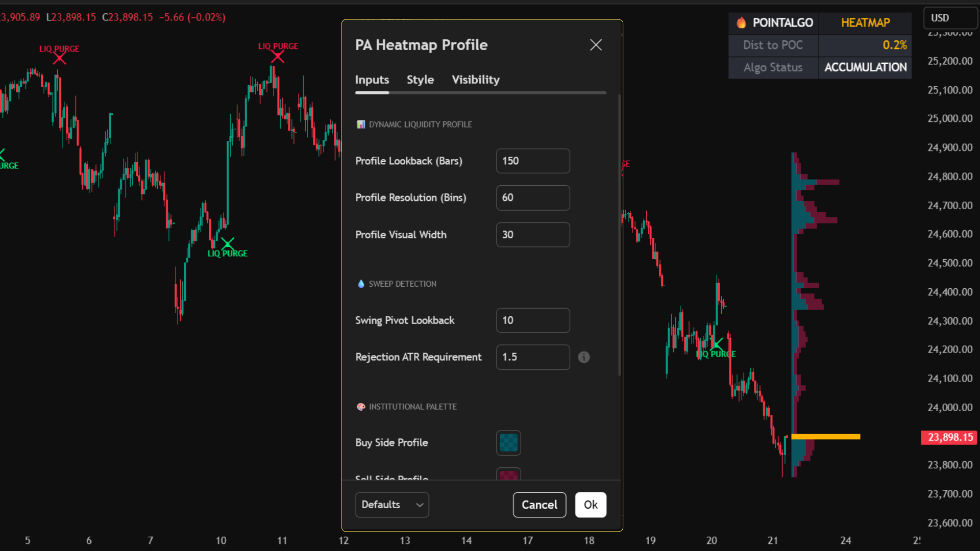
Task: Switch to the Visibility tab
Action: pos(475,80)
